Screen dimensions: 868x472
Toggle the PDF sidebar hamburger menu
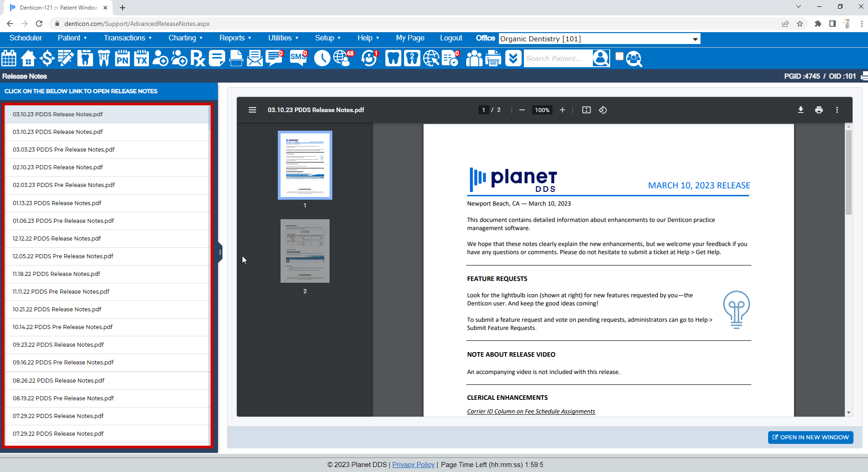coord(252,110)
